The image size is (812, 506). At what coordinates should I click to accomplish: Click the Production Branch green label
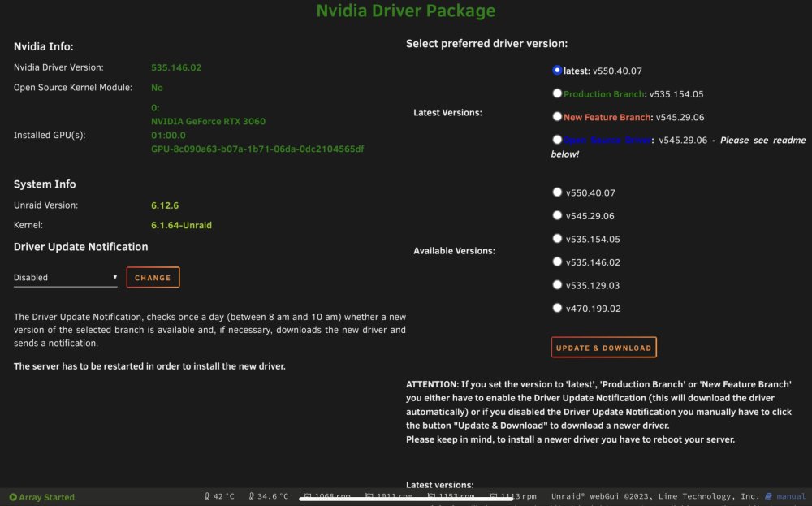[603, 94]
